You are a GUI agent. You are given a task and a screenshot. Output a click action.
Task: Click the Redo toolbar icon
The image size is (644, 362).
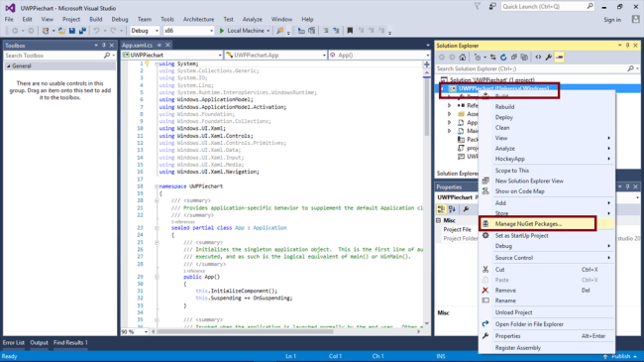click(113, 31)
